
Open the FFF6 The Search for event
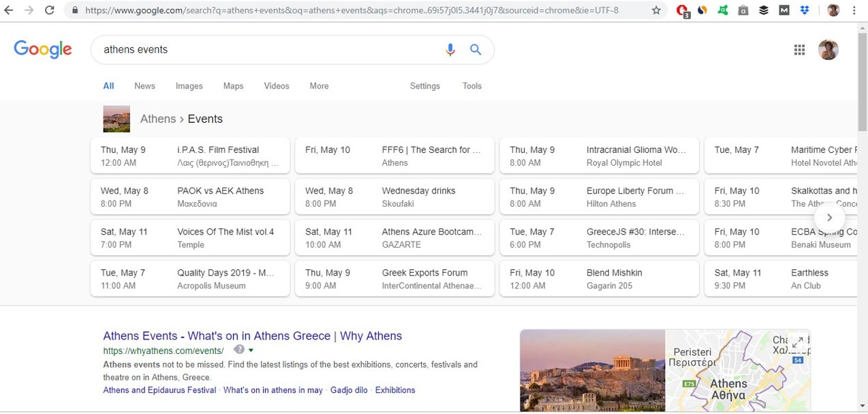tap(394, 156)
